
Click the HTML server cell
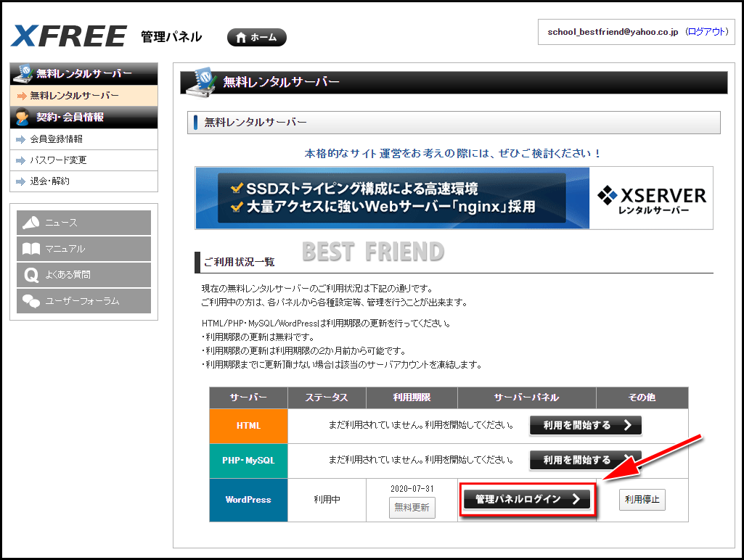(x=249, y=426)
